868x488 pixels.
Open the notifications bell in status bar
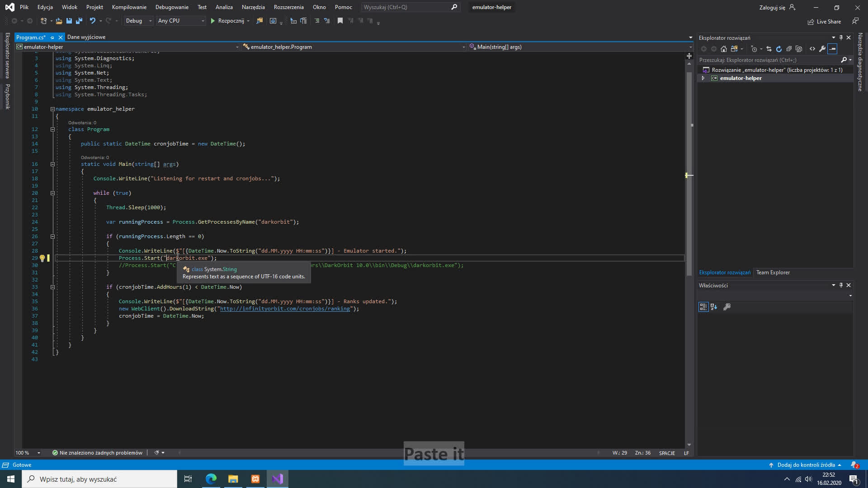pos(854,465)
